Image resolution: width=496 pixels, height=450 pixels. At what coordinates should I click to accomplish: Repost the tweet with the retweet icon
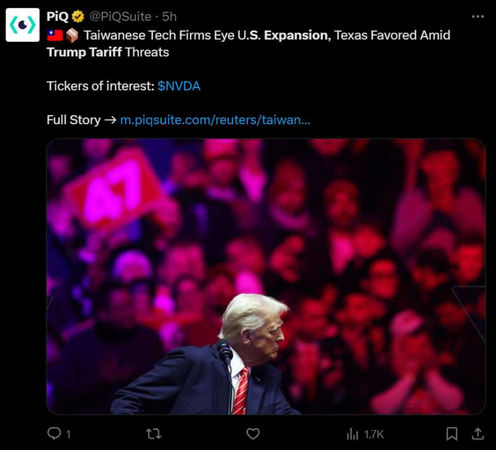coord(154,434)
